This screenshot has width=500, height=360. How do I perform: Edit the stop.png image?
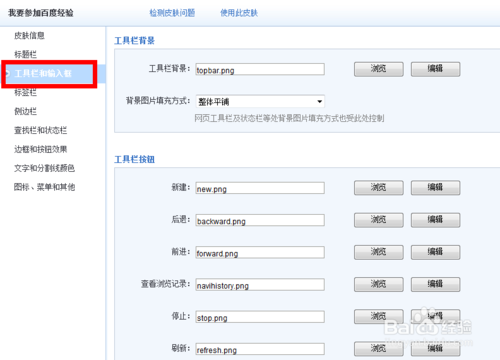tap(435, 316)
